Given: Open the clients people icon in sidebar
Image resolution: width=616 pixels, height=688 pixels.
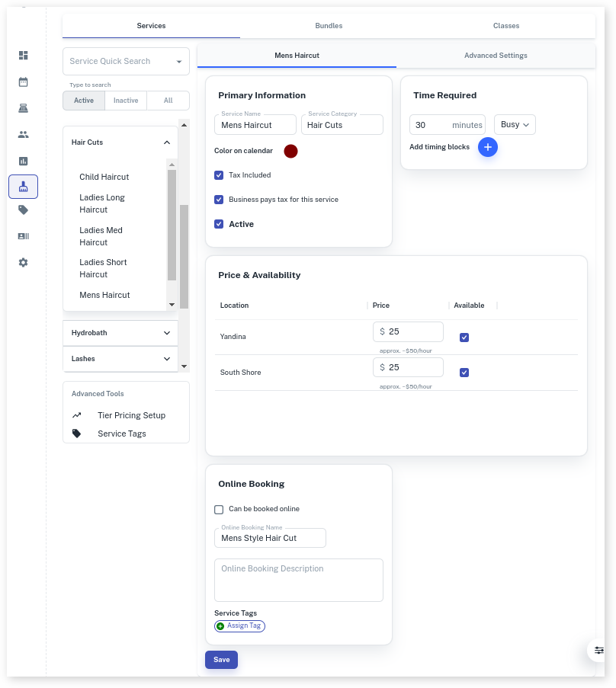Looking at the screenshot, I should pos(24,135).
